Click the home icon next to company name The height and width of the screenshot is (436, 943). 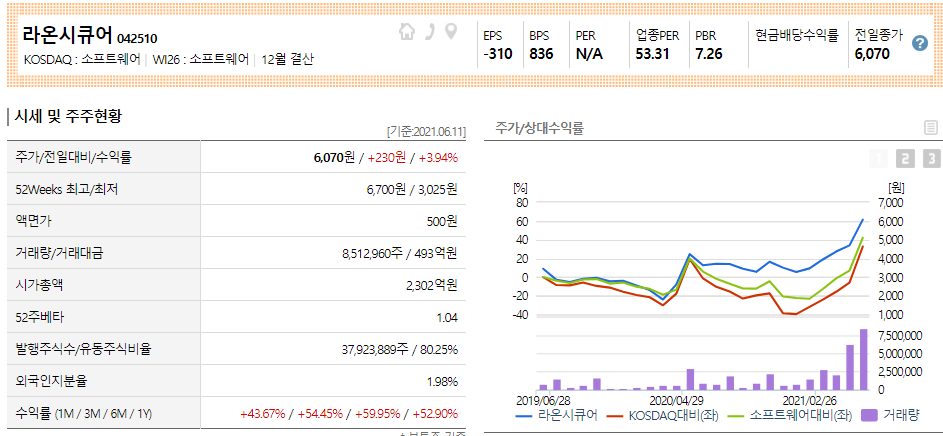(x=407, y=31)
